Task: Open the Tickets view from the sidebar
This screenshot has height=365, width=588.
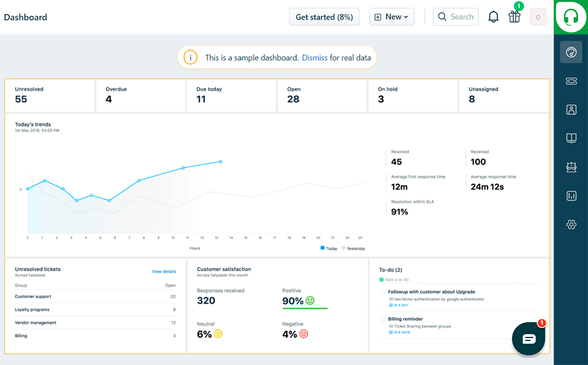Action: (571, 81)
